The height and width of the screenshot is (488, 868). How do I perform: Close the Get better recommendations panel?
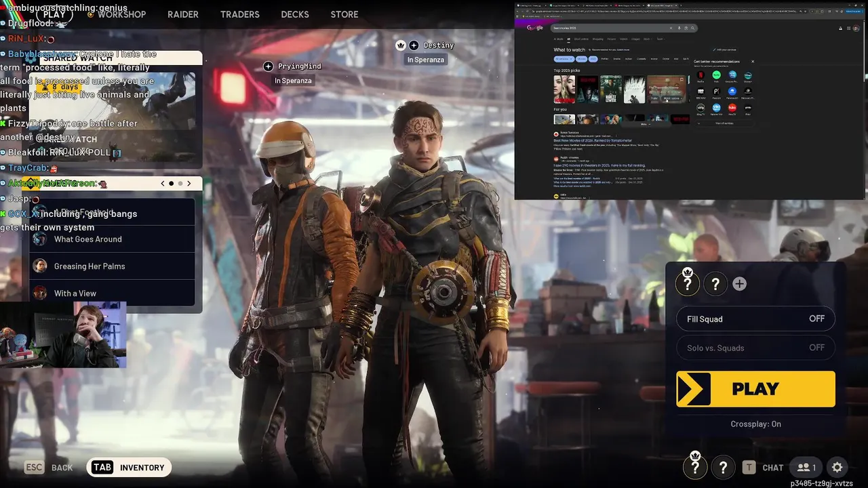[753, 62]
